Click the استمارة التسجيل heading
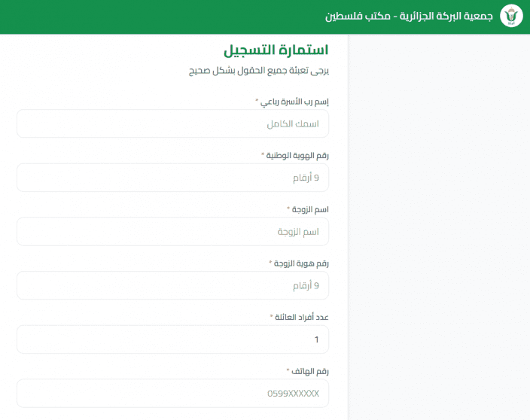 click(276, 50)
